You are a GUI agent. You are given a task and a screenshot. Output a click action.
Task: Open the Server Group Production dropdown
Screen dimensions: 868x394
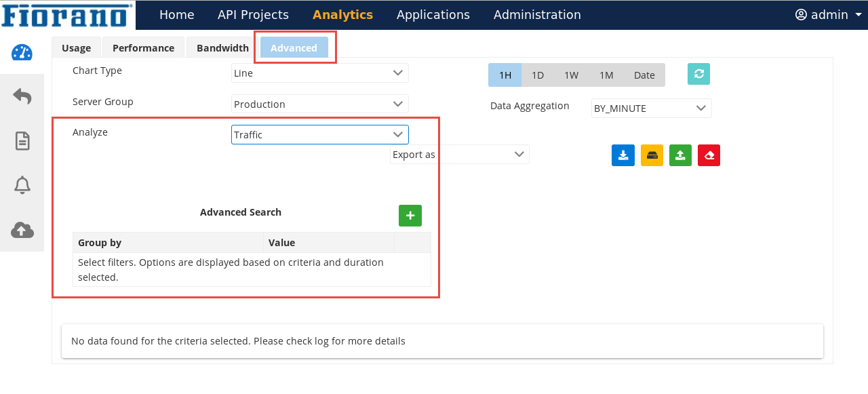tap(320, 104)
